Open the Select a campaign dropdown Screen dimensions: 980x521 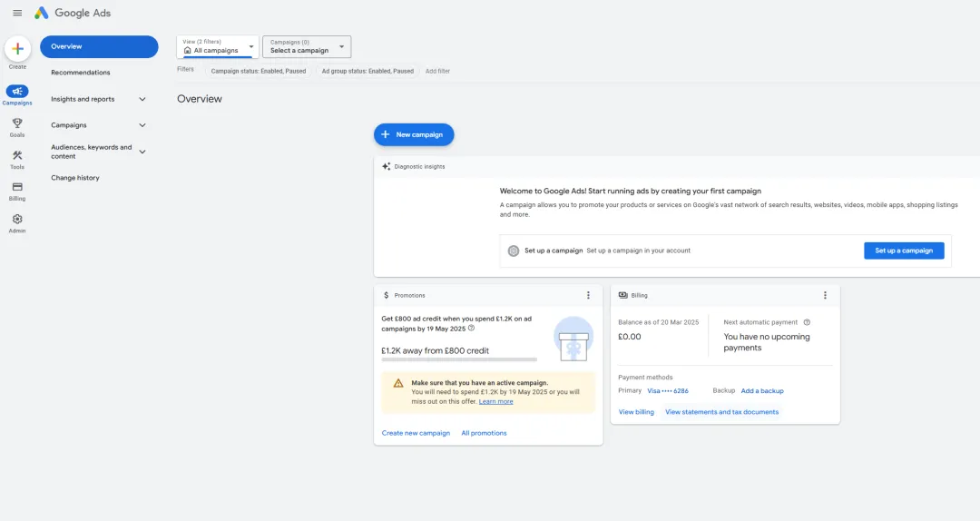coord(307,47)
